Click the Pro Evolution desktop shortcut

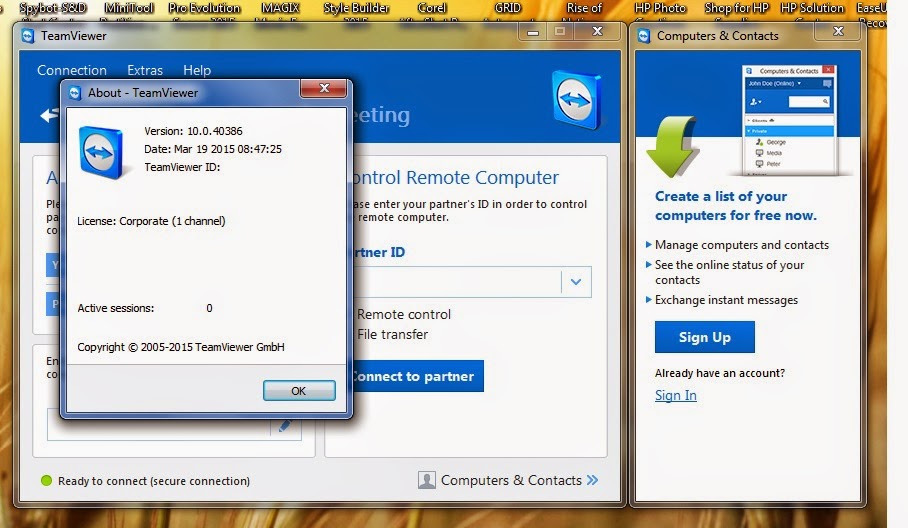click(x=204, y=8)
